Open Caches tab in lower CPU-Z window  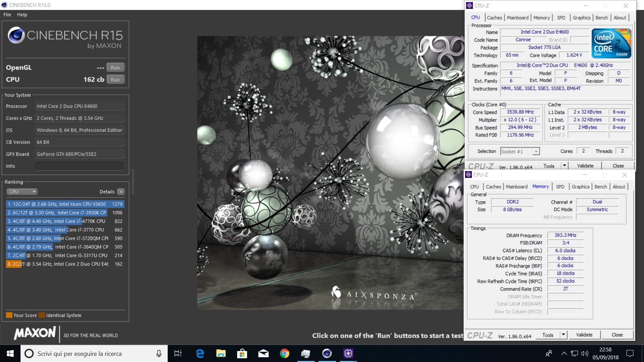(x=493, y=187)
